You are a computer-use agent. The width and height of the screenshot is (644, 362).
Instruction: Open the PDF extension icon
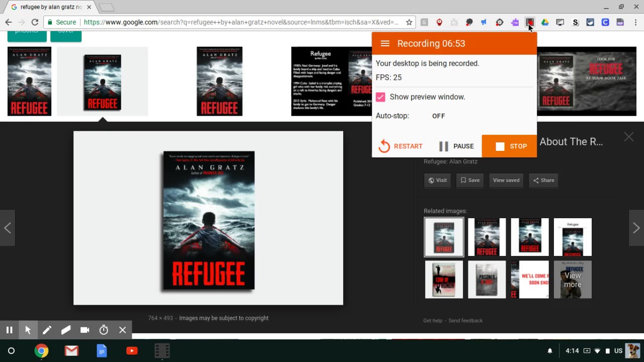[x=620, y=22]
